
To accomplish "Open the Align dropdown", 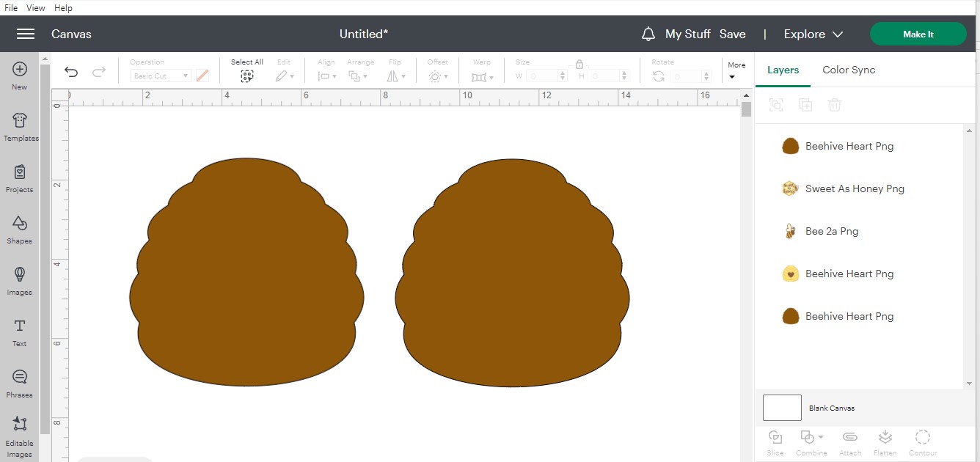I will (x=327, y=76).
